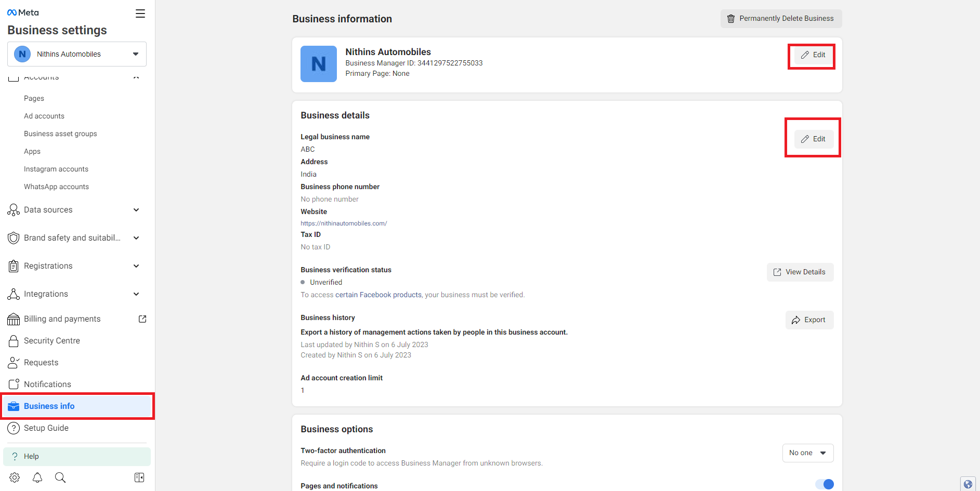980x491 pixels.
Task: Export the business history
Action: click(x=809, y=320)
